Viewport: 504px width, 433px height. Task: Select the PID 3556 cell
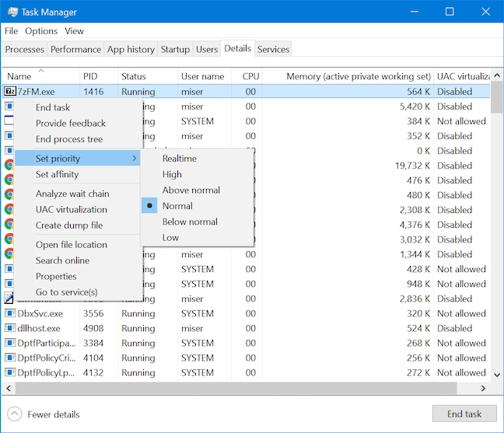pos(93,313)
